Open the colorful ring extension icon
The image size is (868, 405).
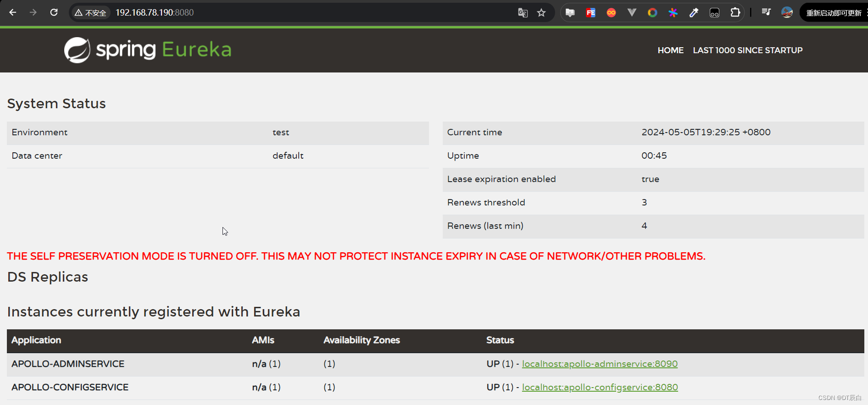(x=652, y=13)
